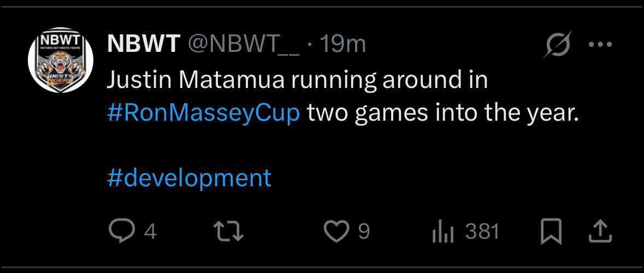Click the Grok explain-post icon

[x=558, y=44]
